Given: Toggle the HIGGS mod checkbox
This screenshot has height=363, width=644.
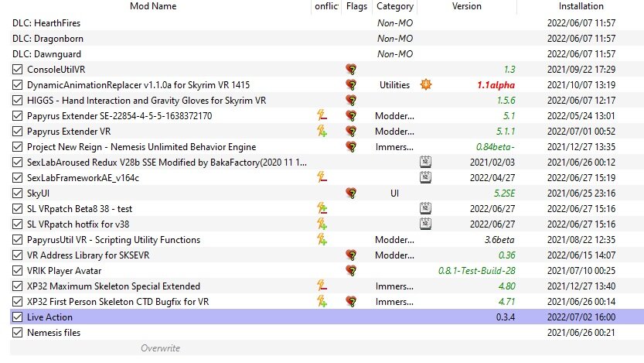Looking at the screenshot, I should 17,101.
